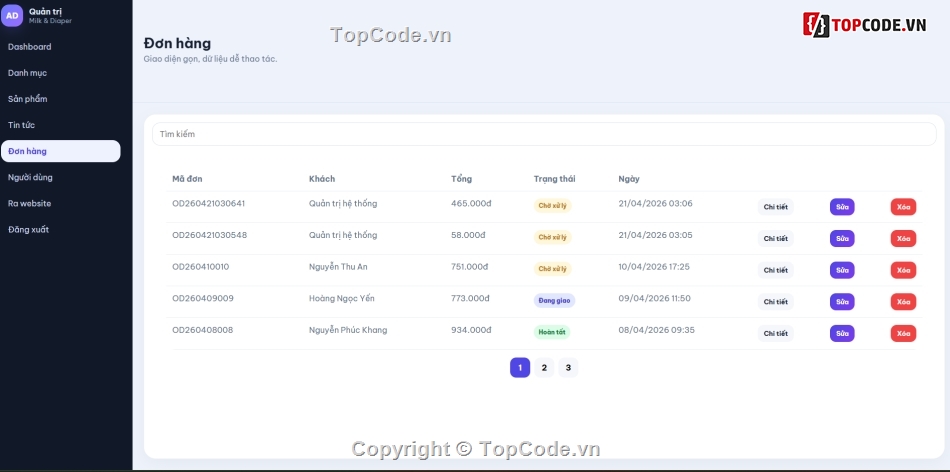The width and height of the screenshot is (950, 472).
Task: Click Chờ xử lý badge of order OD260421030548
Action: click(553, 237)
